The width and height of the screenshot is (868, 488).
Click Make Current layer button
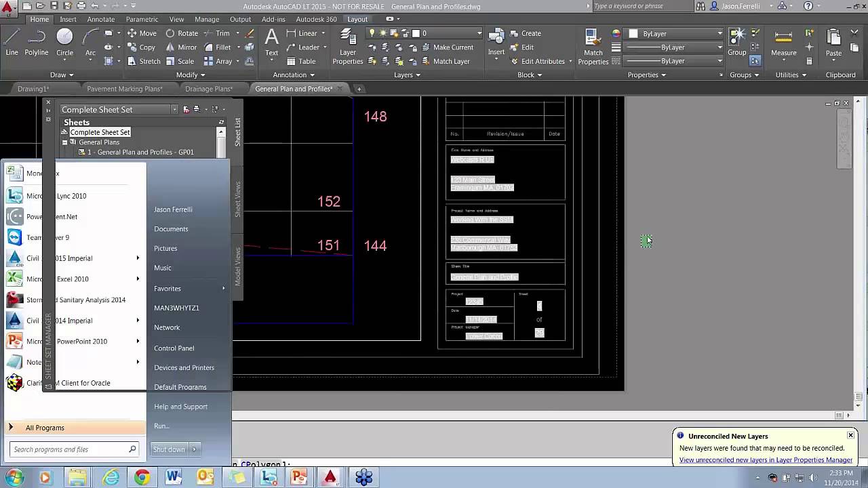click(x=446, y=47)
